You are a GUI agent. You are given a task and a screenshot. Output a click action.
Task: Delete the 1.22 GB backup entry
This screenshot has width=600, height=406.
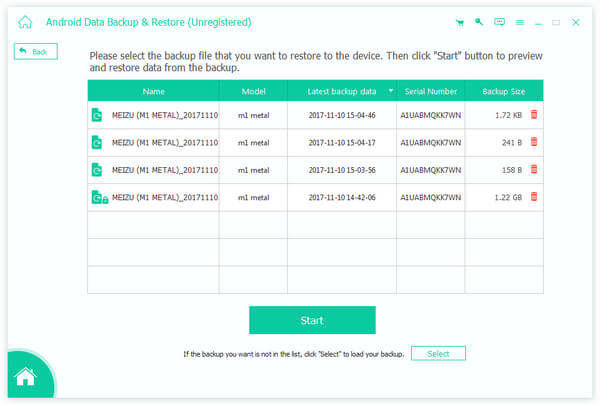534,197
